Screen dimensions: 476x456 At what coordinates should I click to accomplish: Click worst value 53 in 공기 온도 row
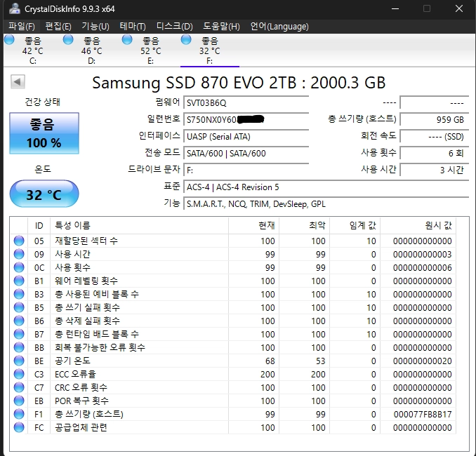click(320, 361)
